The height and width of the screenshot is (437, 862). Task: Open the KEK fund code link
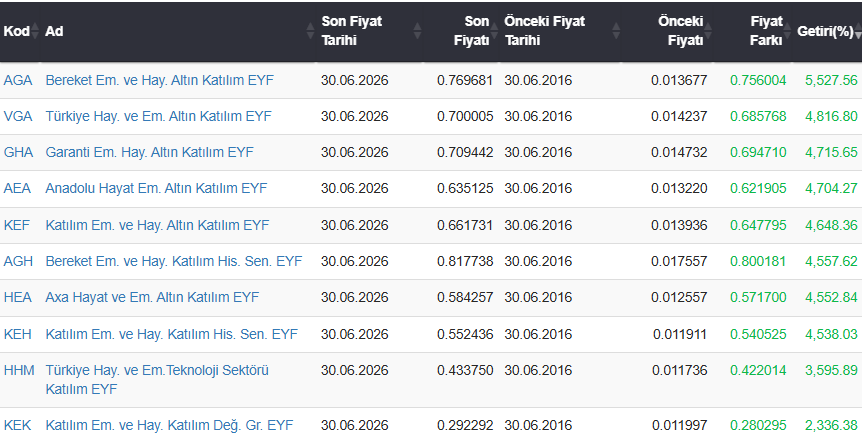click(x=18, y=425)
